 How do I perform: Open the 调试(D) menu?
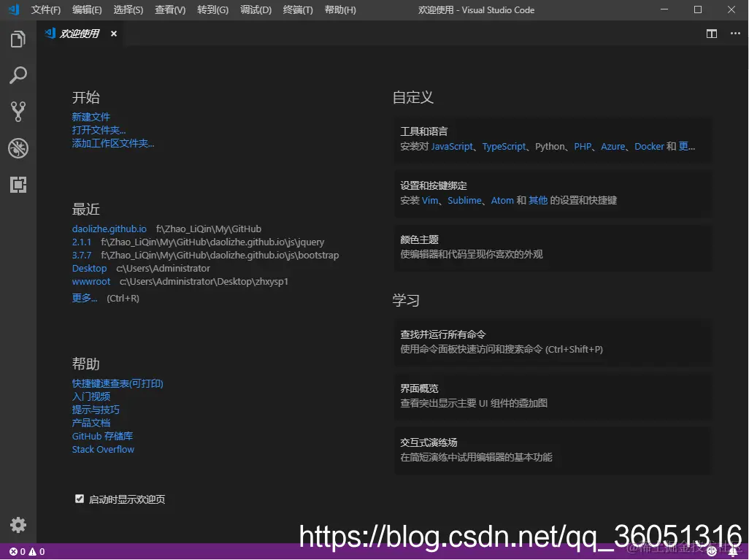coord(256,10)
